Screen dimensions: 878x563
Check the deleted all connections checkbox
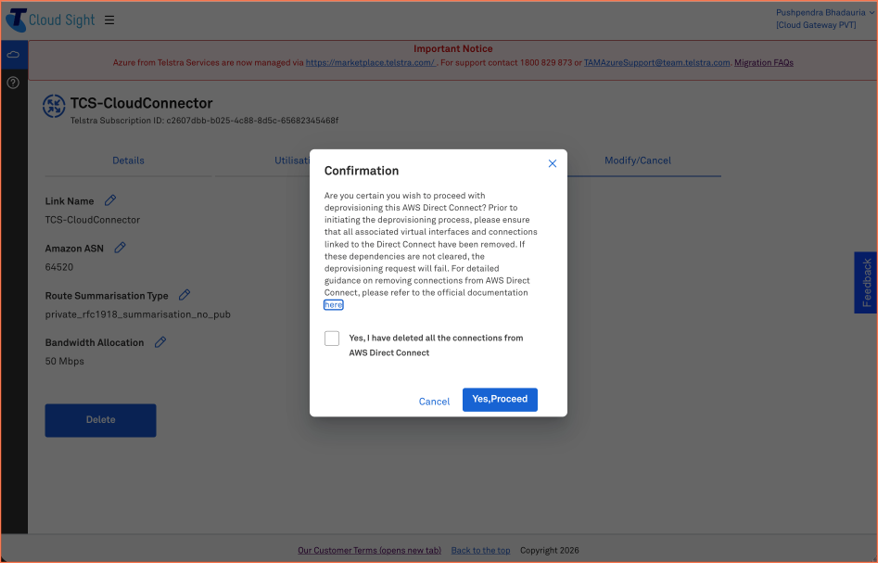click(x=331, y=338)
